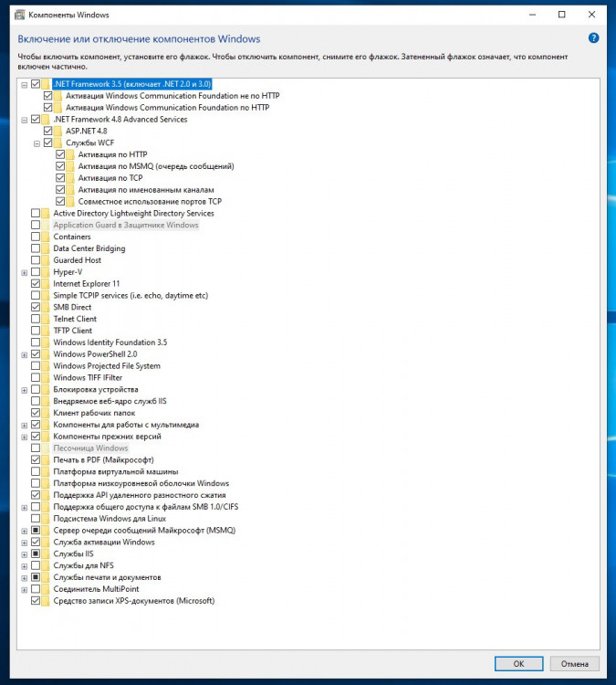Screen dimensions: 616x685
Task: Toggle the Containers checkbox
Action: [36, 237]
